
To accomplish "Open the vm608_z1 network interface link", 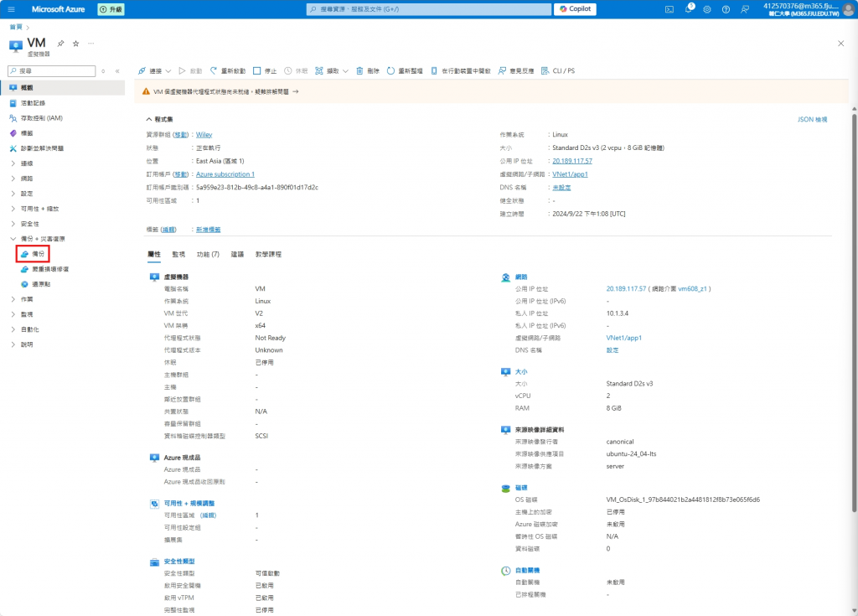I will pos(692,288).
